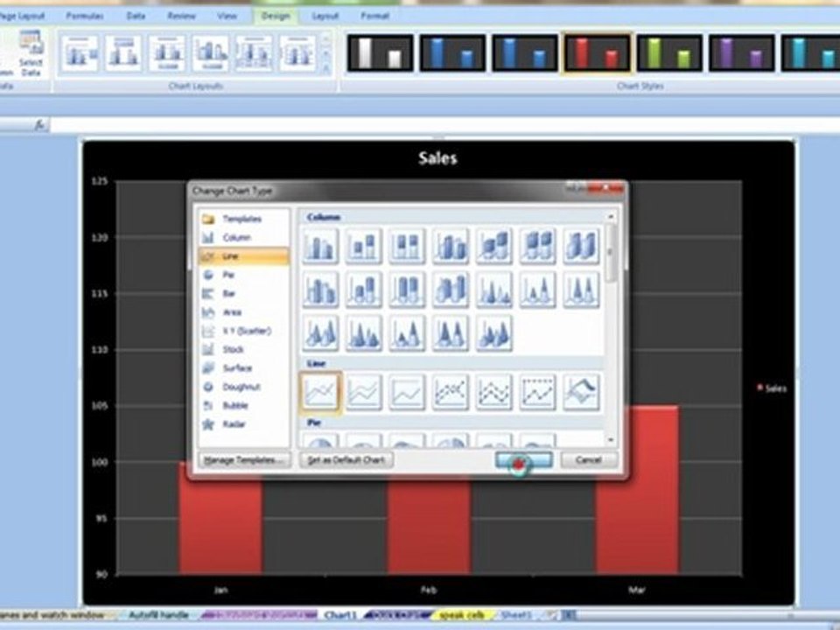
Task: Select Radar category in chart list
Action: pyautogui.click(x=244, y=424)
